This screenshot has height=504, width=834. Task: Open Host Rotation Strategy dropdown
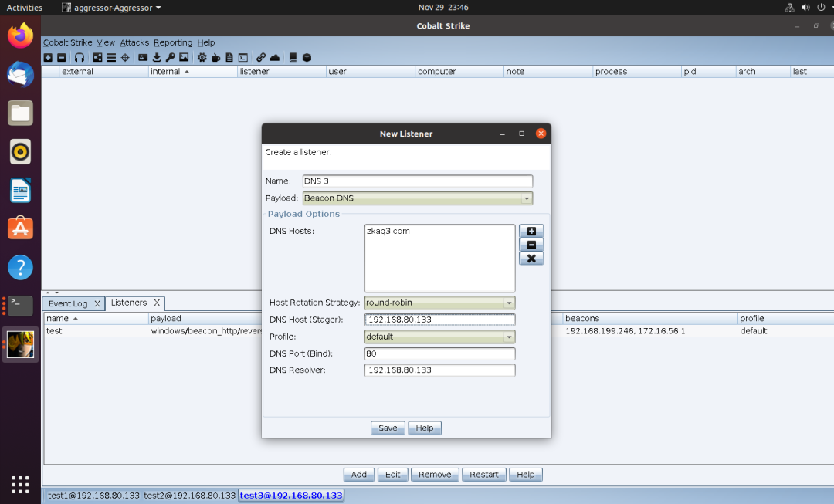440,303
